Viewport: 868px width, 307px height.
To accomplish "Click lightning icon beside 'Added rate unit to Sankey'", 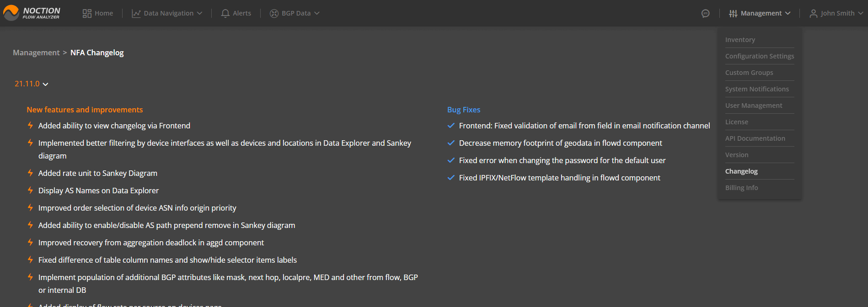I will point(30,173).
